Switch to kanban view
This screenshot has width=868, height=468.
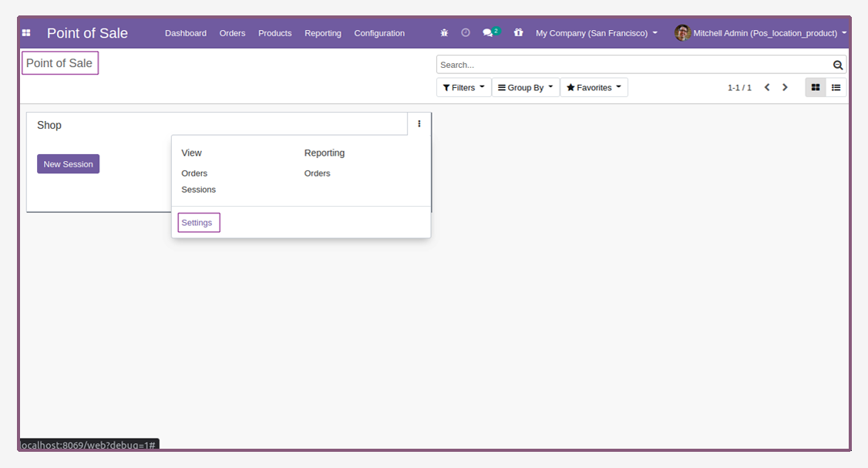point(816,87)
